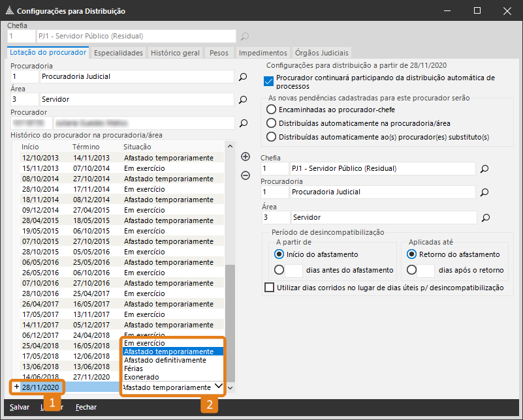Click search icon beside right Procuradoria field

(x=484, y=192)
